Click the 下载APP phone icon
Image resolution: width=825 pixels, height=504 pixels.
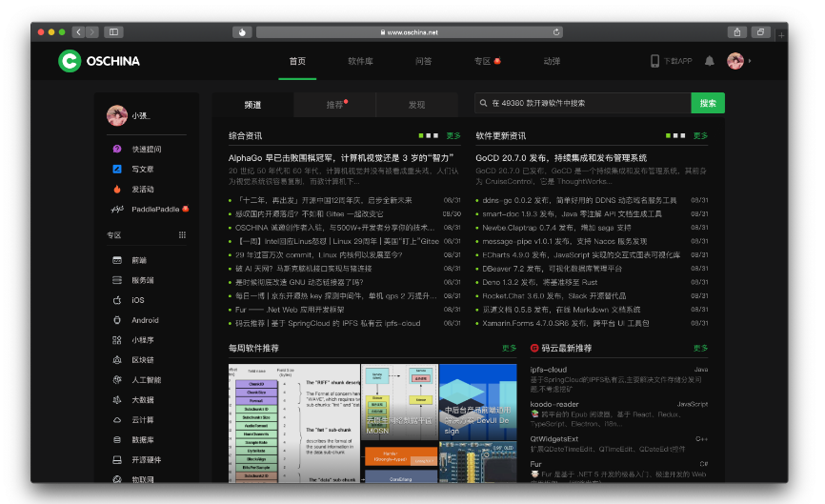[x=654, y=61]
